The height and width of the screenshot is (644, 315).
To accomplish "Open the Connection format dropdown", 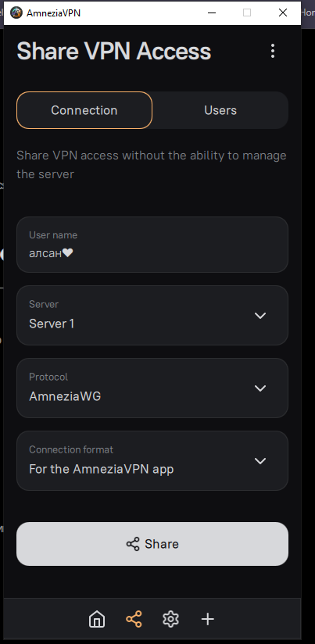I will click(152, 461).
